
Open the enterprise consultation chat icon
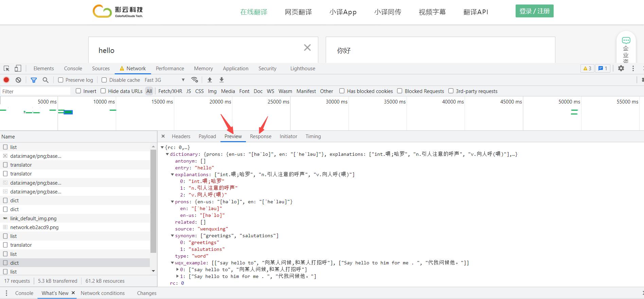pos(626,40)
